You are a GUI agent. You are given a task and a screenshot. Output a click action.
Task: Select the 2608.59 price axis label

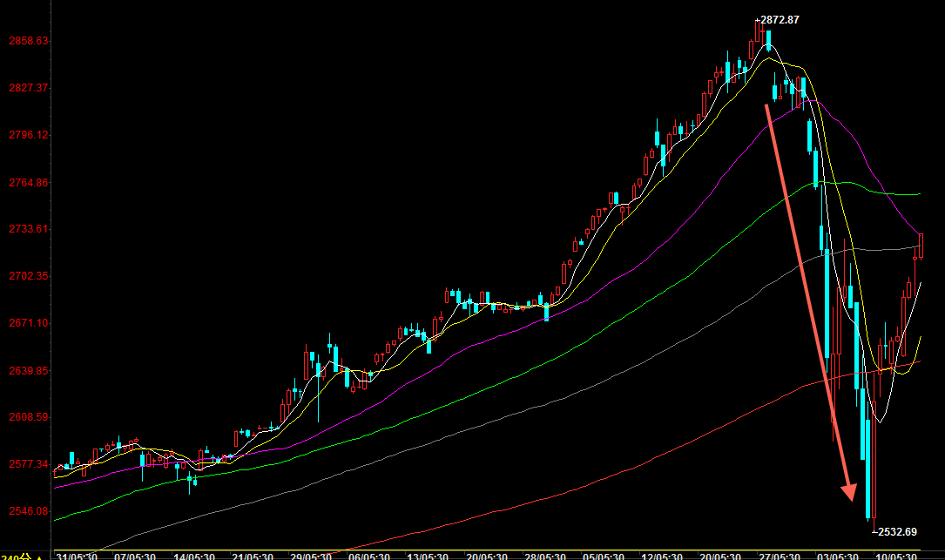tap(29, 417)
